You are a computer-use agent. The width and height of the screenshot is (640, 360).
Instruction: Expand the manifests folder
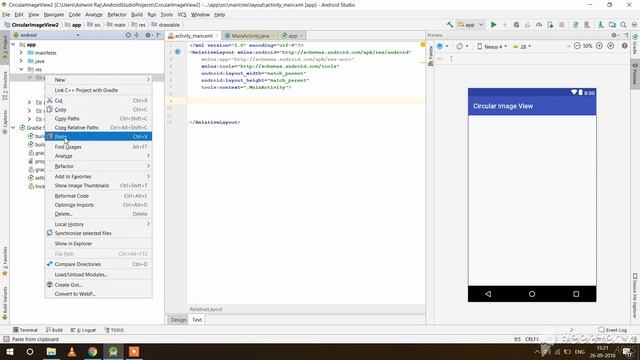coord(21,53)
